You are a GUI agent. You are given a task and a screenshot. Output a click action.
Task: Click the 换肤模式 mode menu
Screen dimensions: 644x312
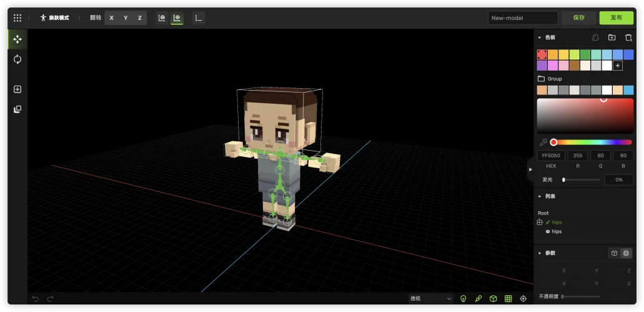[x=54, y=18]
